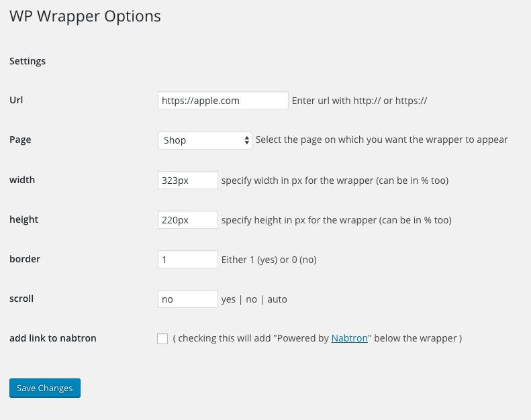Open the Page dropdown showing Shop
Screen dimensions: 531x420
coord(205,140)
